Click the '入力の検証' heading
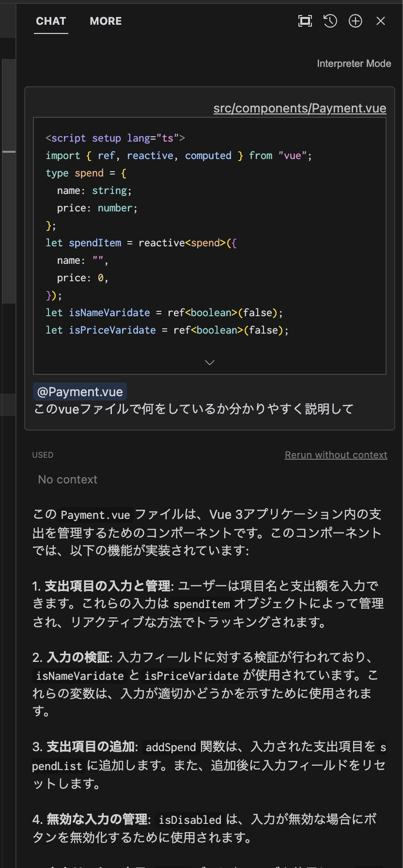 [x=78, y=658]
